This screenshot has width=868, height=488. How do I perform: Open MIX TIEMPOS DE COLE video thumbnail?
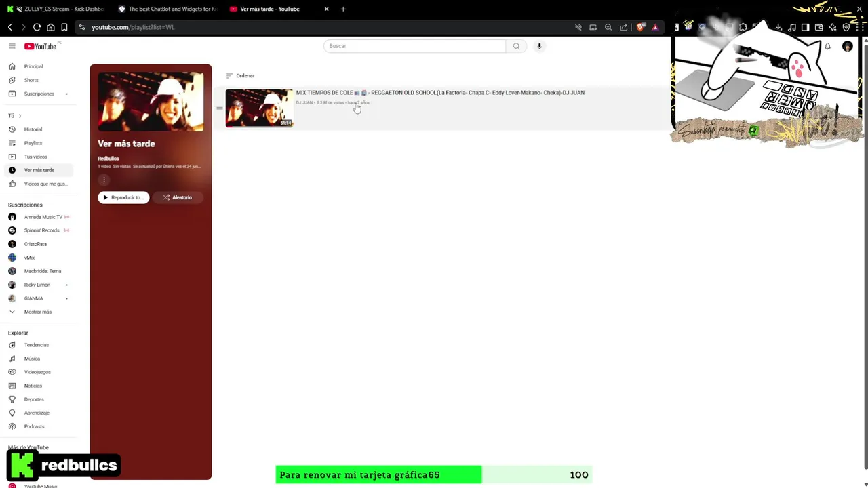pos(259,108)
